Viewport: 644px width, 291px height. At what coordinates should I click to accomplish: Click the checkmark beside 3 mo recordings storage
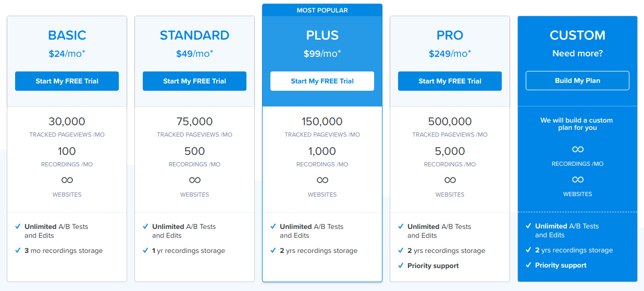point(18,250)
